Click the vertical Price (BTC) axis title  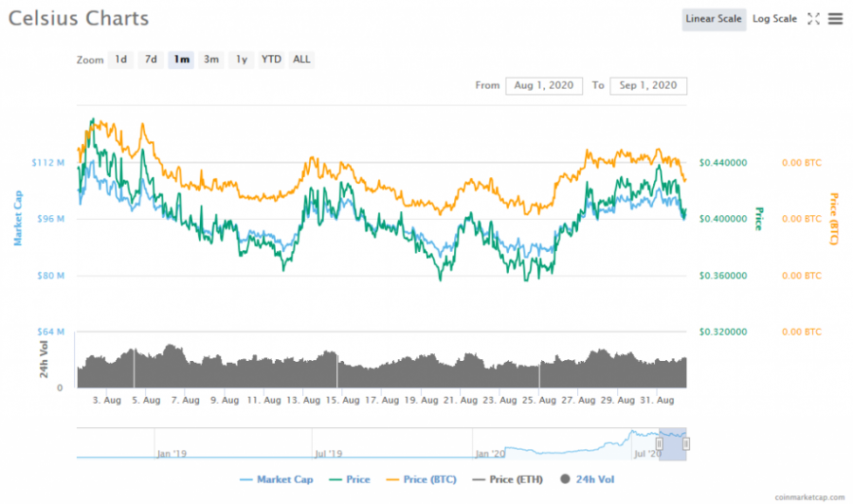coord(834,219)
